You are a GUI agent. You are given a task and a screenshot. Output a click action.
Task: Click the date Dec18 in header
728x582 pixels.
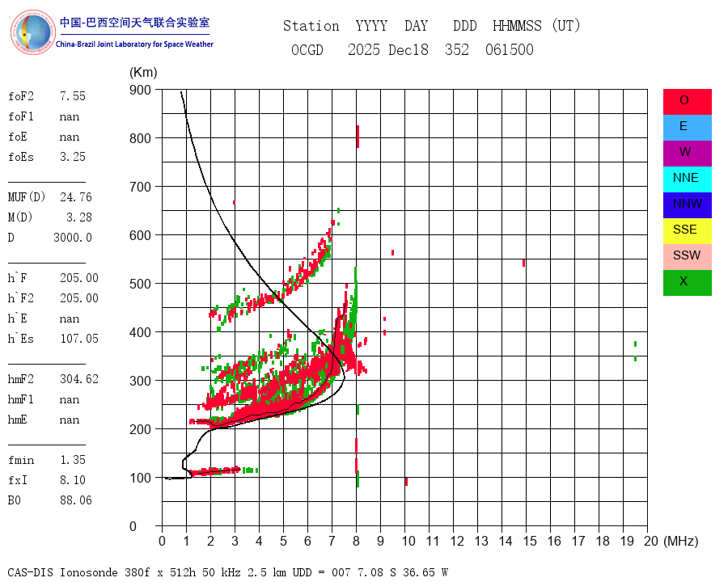(408, 49)
